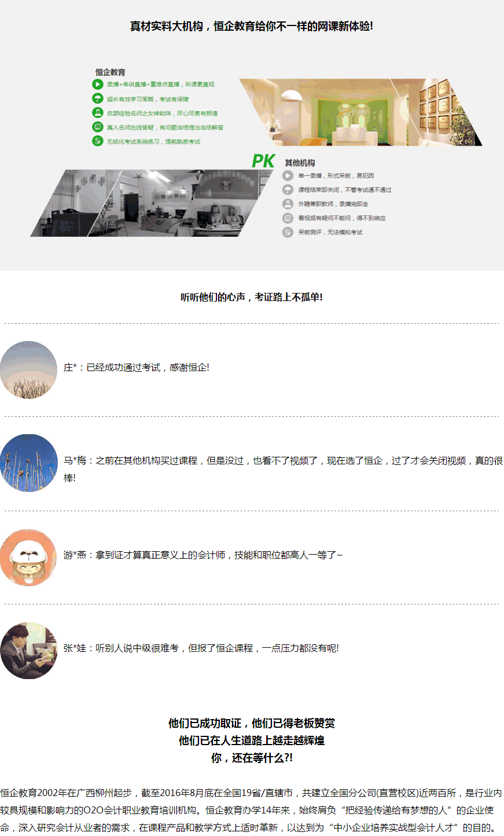Click the green umbrella icon beside 超长有效学习周期

(x=98, y=98)
